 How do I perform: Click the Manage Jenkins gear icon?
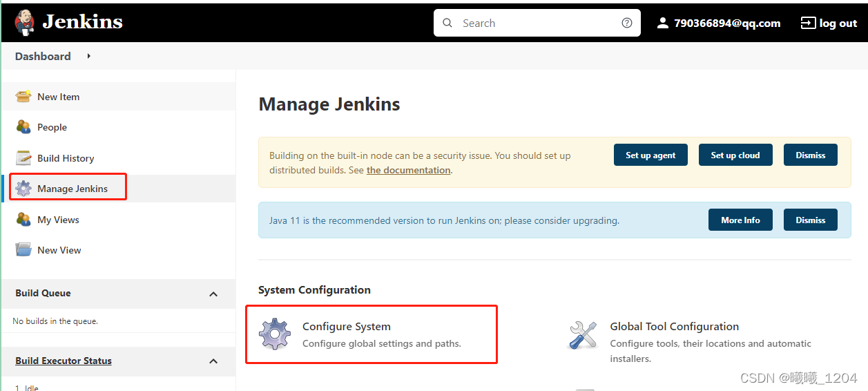click(x=23, y=188)
